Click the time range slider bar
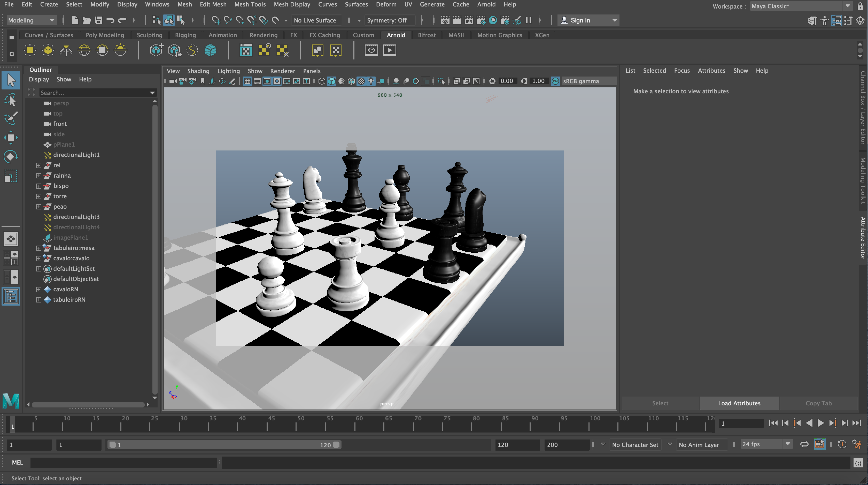Viewport: 868px width, 485px height. [x=224, y=445]
